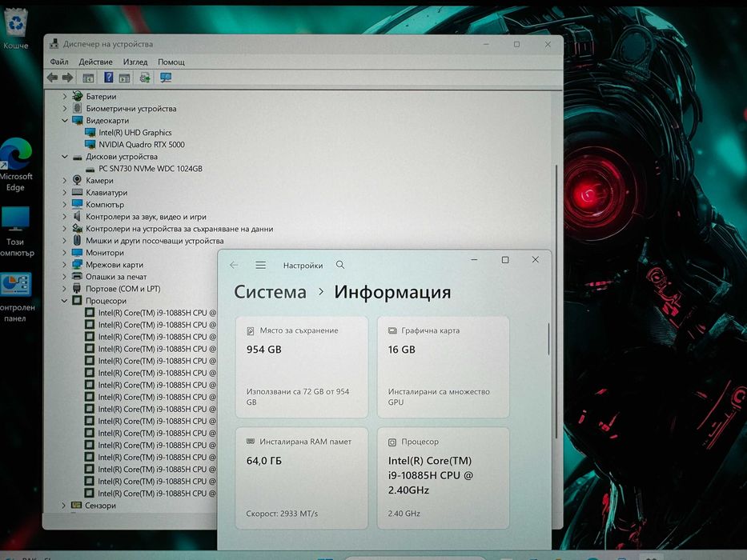Select Intel(R) UHD Graphics entry
This screenshot has height=560, width=747.
[x=135, y=132]
